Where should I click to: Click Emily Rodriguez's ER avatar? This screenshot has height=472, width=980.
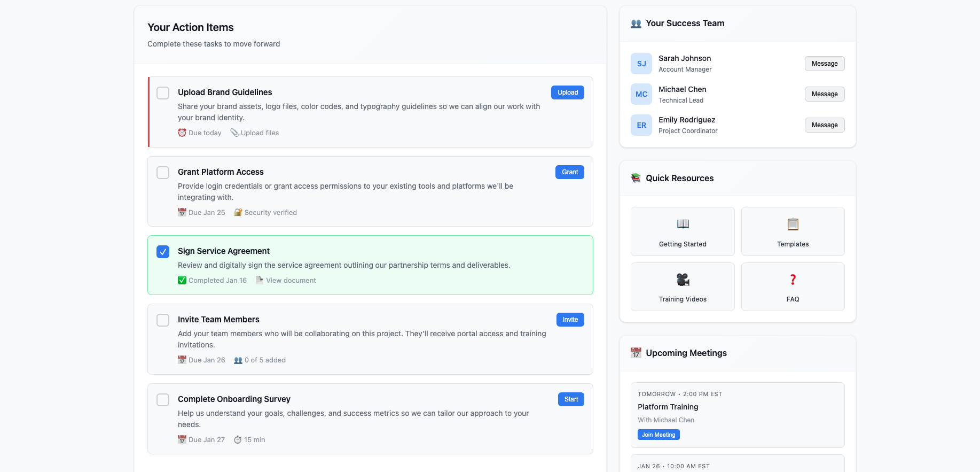(641, 125)
